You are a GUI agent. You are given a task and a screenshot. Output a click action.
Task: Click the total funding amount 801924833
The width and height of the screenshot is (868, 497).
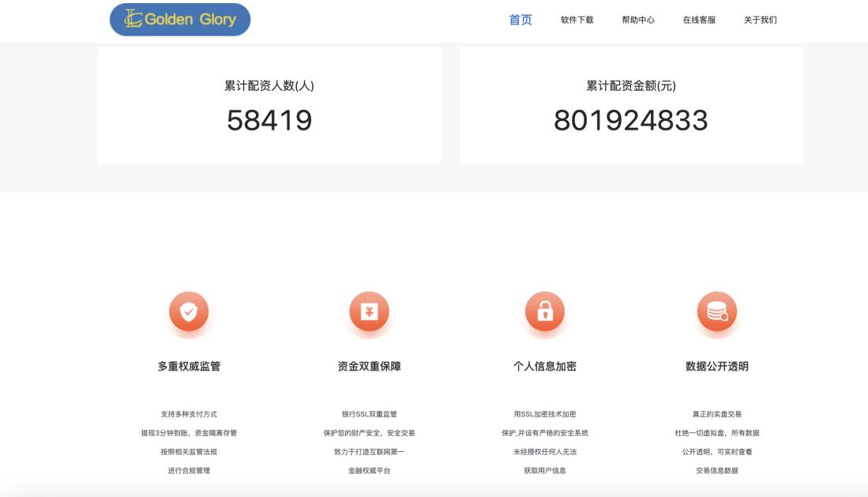(x=629, y=121)
